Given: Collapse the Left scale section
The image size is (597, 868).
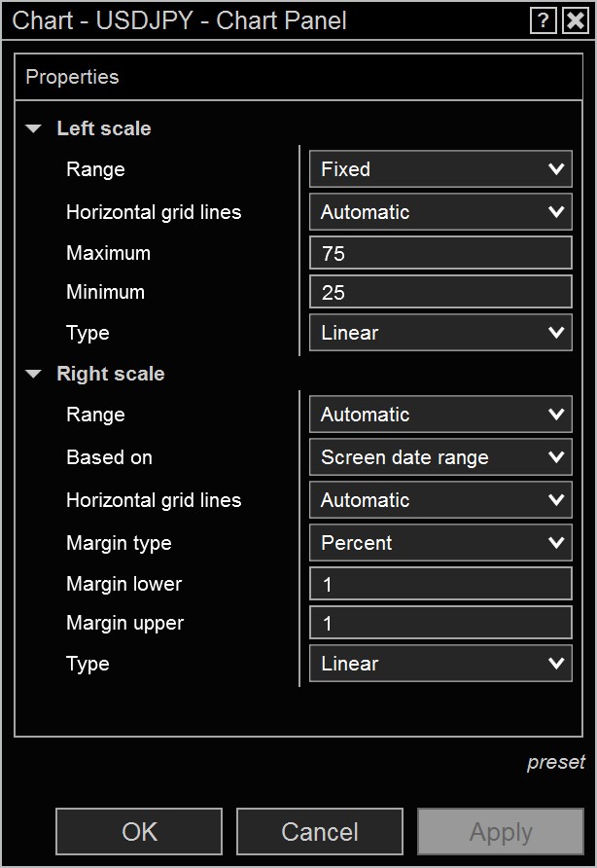Looking at the screenshot, I should (35, 128).
